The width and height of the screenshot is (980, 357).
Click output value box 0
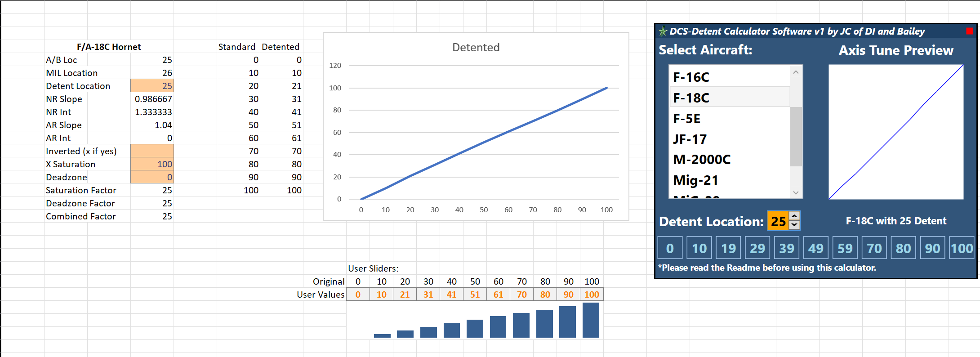pyautogui.click(x=670, y=248)
